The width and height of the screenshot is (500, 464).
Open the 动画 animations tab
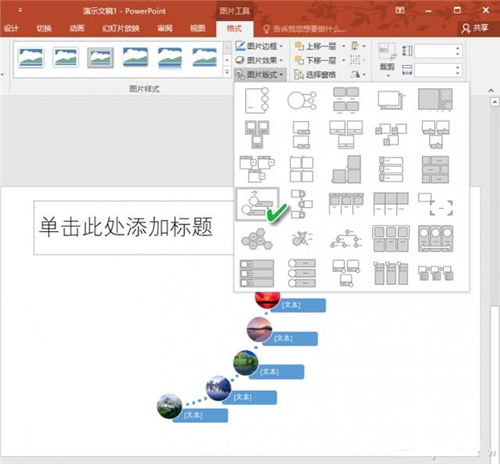(x=77, y=29)
